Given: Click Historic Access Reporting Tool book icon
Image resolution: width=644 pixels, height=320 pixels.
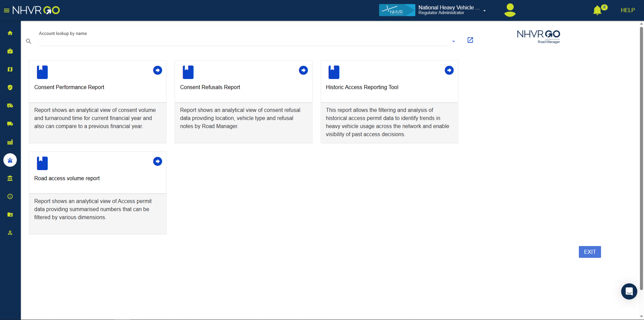Looking at the screenshot, I should coord(334,72).
